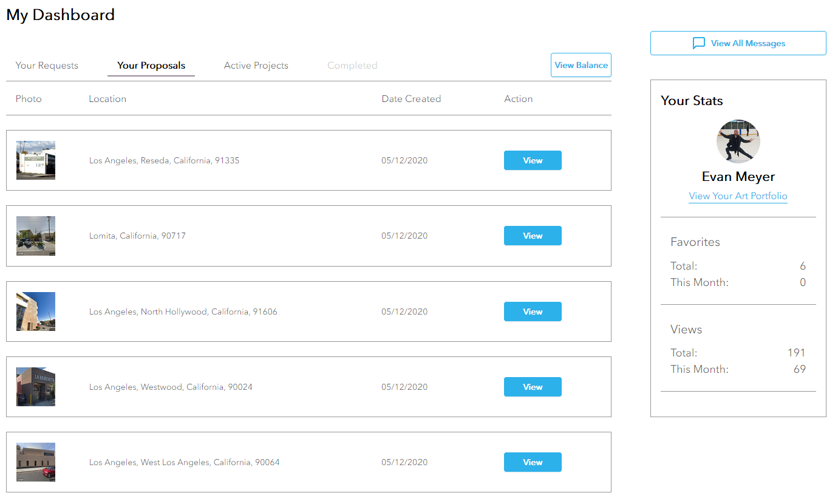Open the North Hollywood proposal photo thumbnail

click(x=36, y=312)
